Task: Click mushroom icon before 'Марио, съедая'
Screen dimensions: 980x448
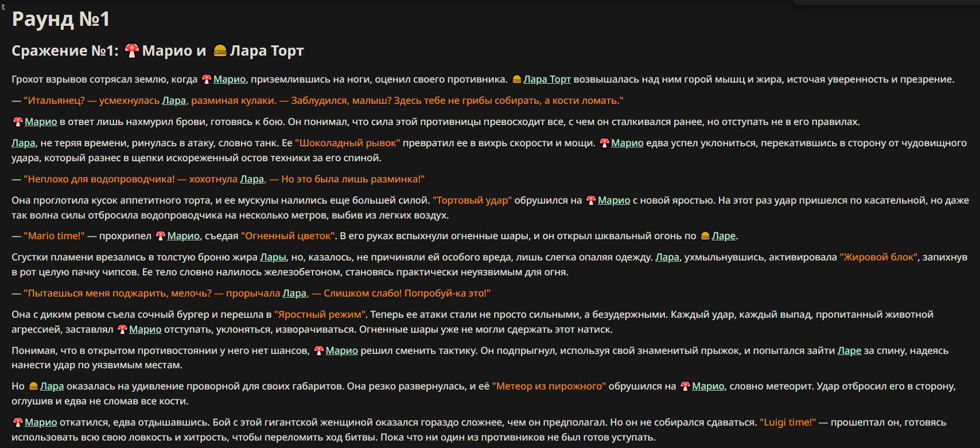Action: [161, 236]
